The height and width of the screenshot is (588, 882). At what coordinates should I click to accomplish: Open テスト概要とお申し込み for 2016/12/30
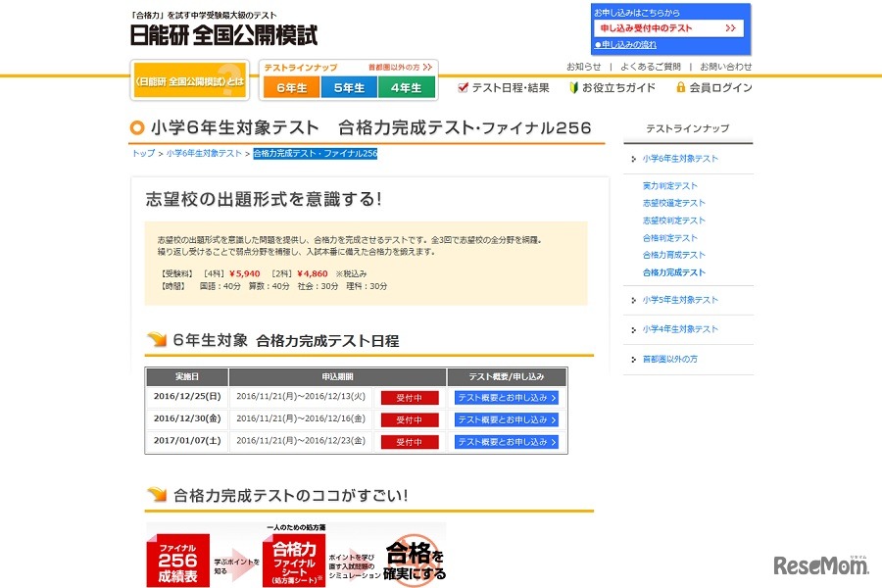(x=507, y=419)
